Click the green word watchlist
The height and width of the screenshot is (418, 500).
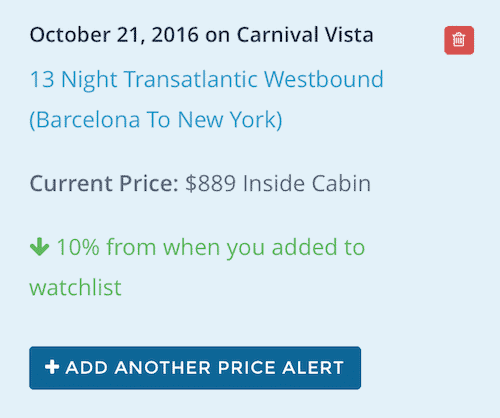tap(75, 287)
